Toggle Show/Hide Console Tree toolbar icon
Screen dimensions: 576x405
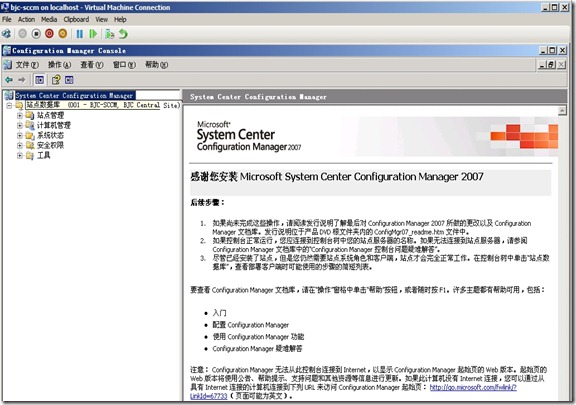[39, 80]
